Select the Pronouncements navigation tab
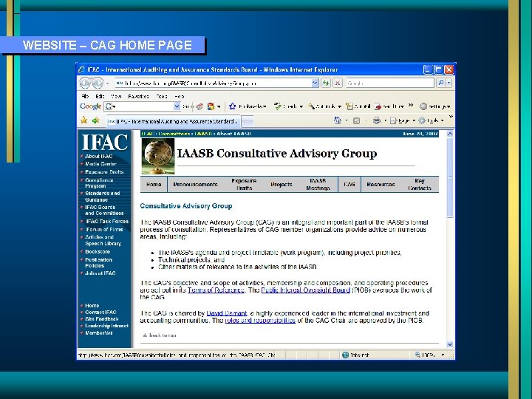 click(195, 184)
